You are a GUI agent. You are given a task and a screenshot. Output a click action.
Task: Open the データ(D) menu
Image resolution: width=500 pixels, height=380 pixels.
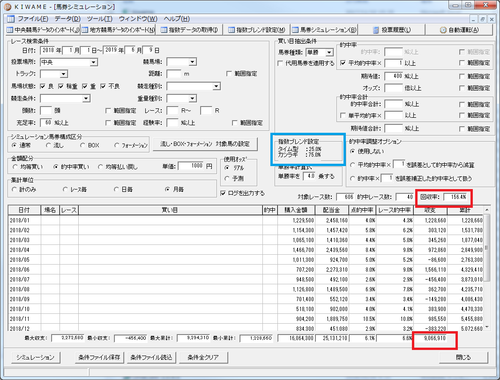(68, 19)
